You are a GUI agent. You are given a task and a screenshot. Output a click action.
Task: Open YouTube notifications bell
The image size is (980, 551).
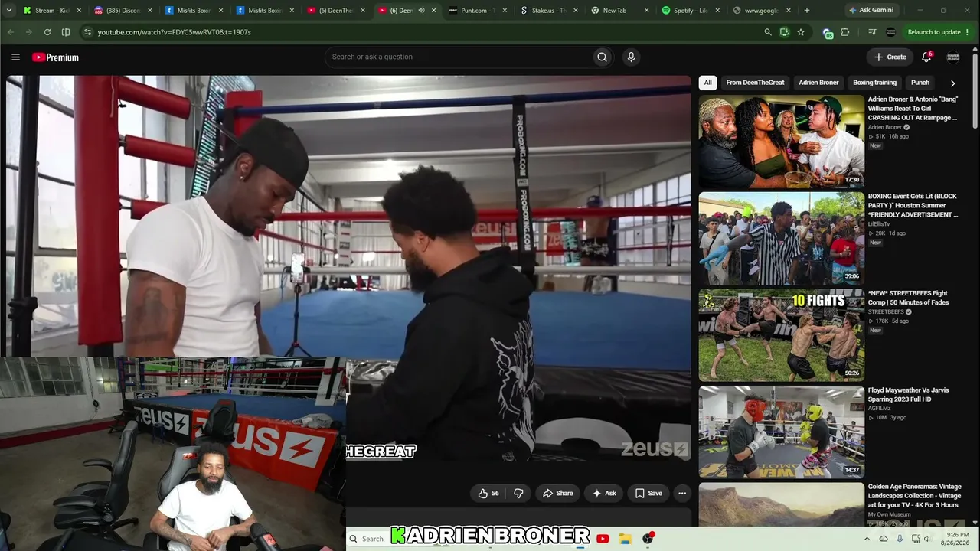click(x=926, y=57)
